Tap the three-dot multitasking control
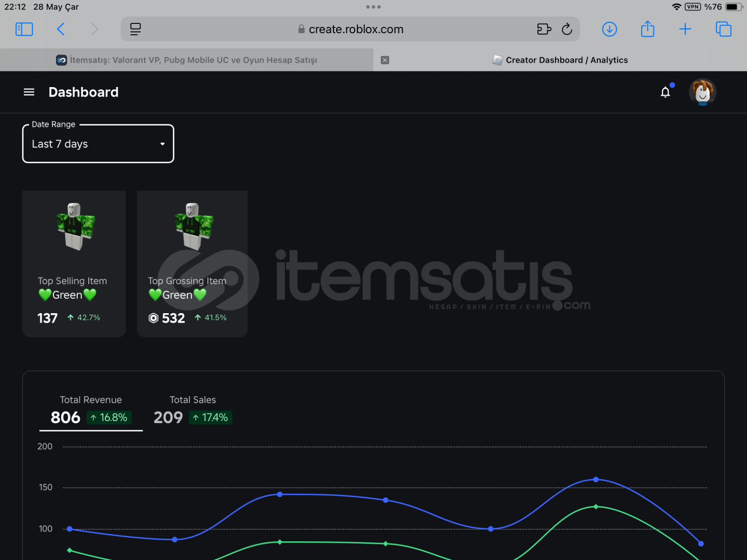This screenshot has width=747, height=560. click(374, 7)
